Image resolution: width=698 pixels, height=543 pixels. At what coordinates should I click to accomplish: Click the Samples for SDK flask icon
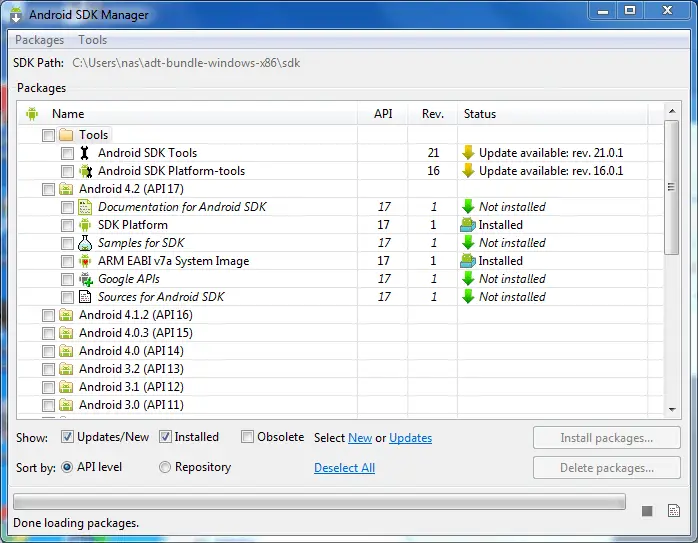(85, 243)
